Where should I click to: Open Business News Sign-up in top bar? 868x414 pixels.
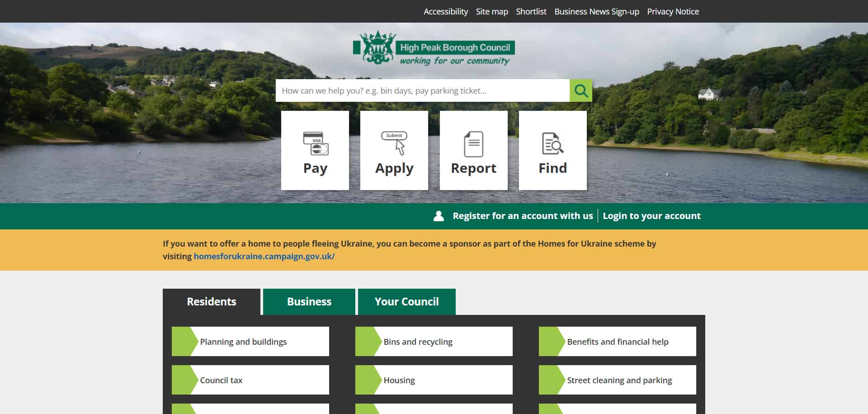pyautogui.click(x=596, y=12)
